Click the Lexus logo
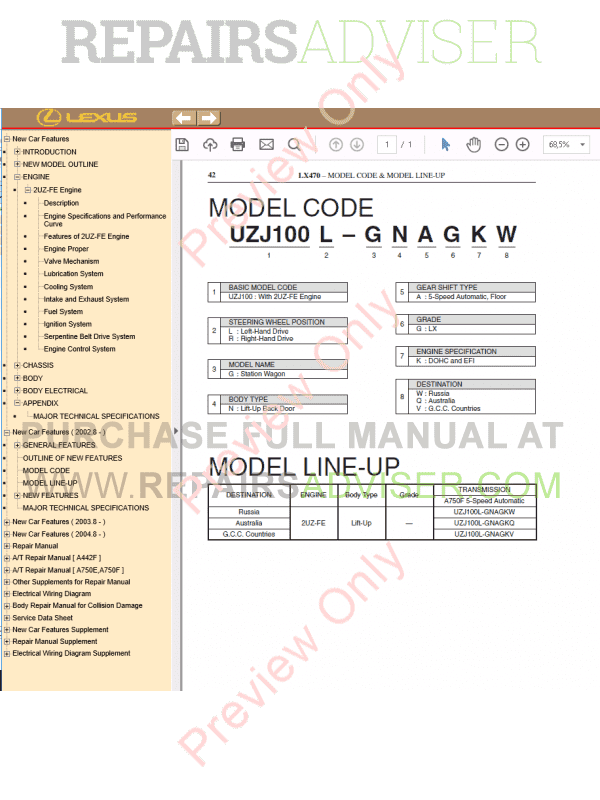The image size is (600, 800). point(87,117)
